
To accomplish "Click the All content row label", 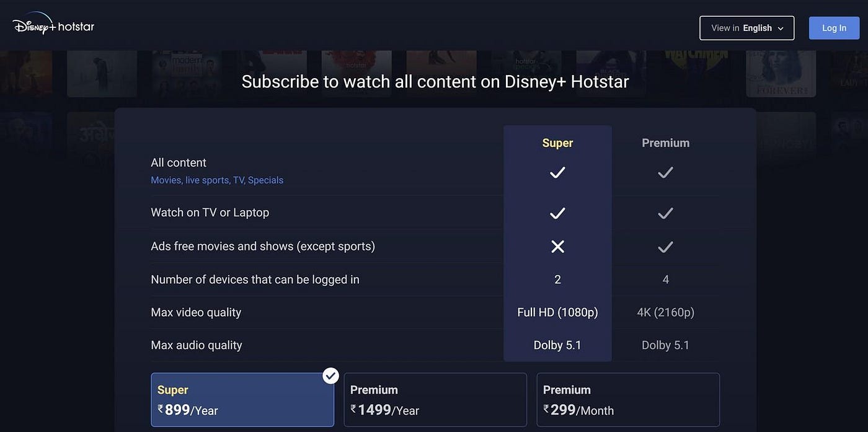I will 179,162.
